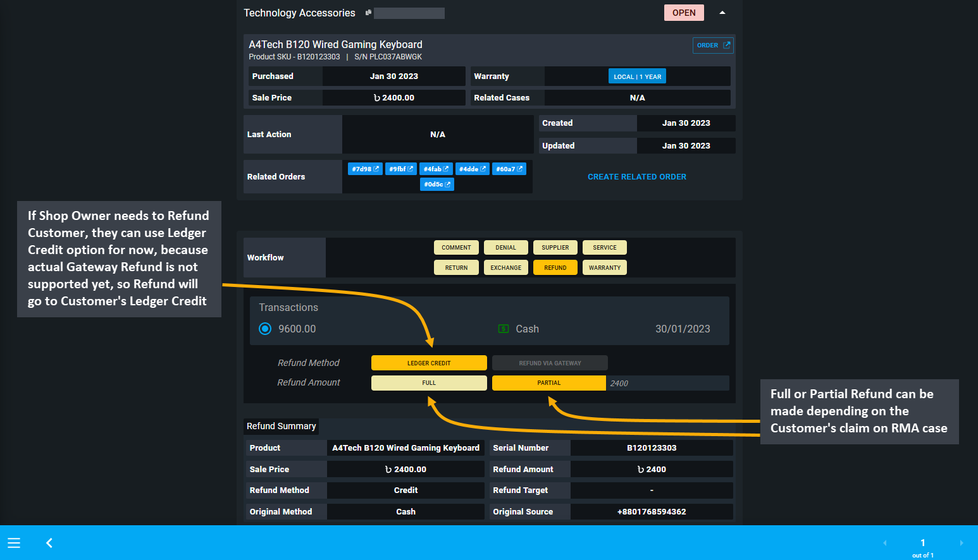Open the hamburger menu icon
The height and width of the screenshot is (560, 978).
click(x=14, y=543)
